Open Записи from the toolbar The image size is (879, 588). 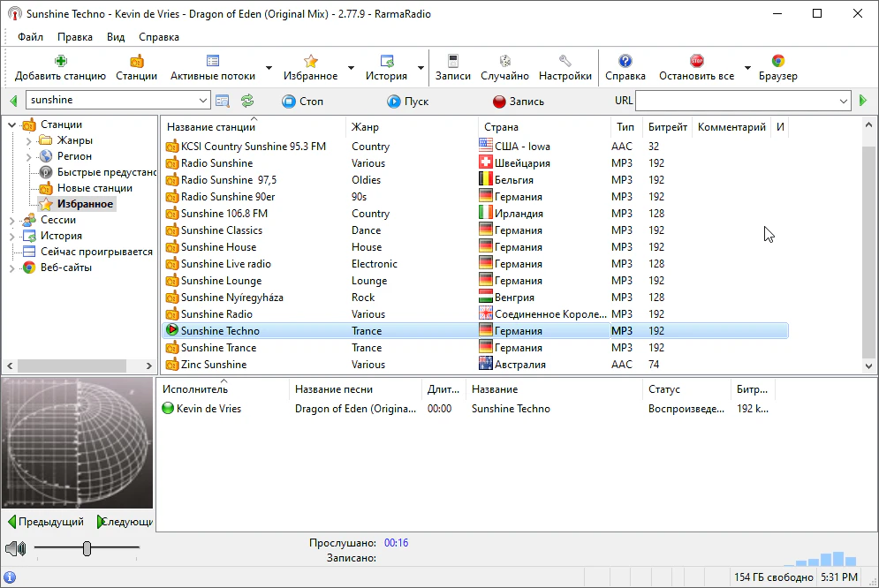(x=453, y=68)
